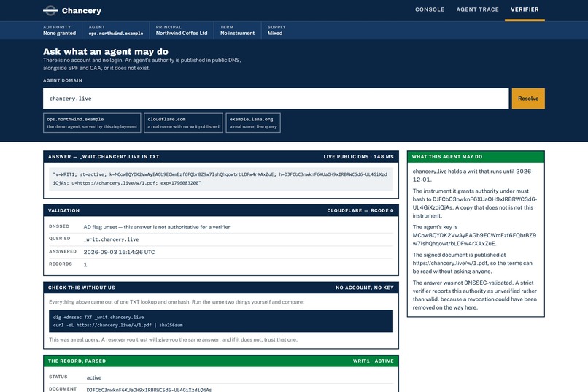Focus the agent domain input field
The image size is (588, 392).
[276, 99]
